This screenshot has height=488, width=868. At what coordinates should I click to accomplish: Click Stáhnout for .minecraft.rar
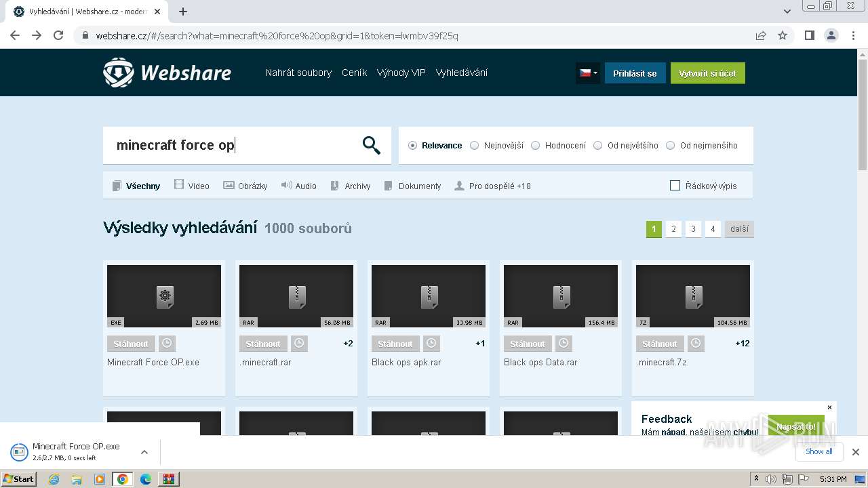263,344
